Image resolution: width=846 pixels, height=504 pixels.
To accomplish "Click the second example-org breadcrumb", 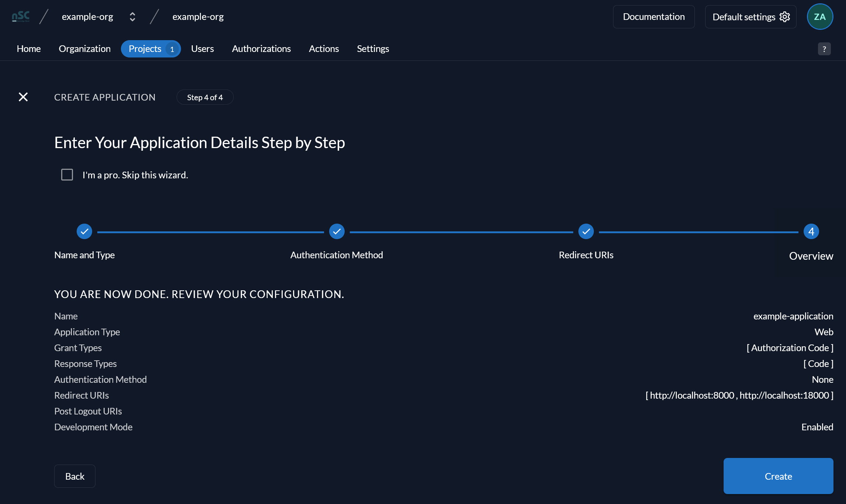I will [x=198, y=17].
